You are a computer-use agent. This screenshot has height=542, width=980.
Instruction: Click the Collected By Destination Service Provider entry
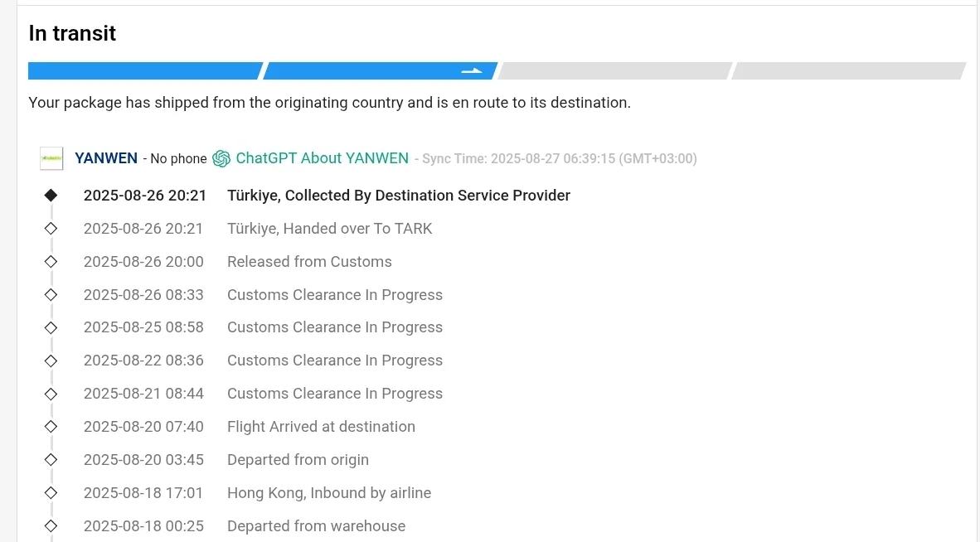398,196
